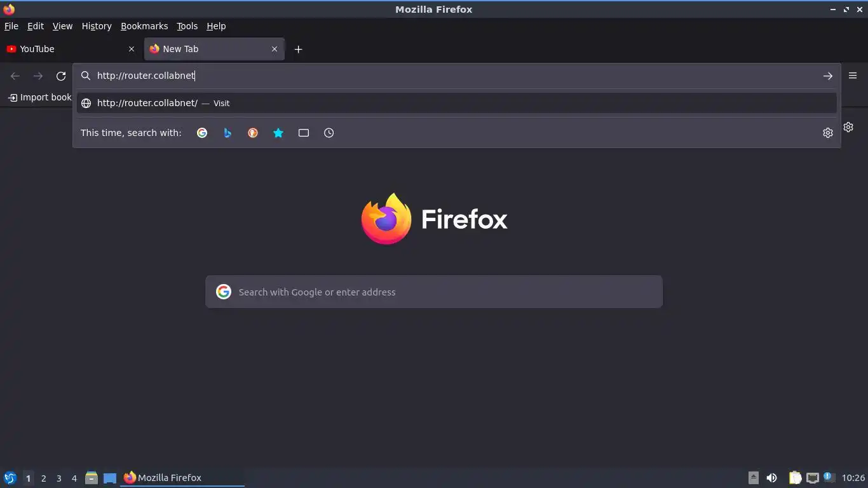Search Bookmarks star icon
The width and height of the screenshot is (868, 488).
click(278, 133)
